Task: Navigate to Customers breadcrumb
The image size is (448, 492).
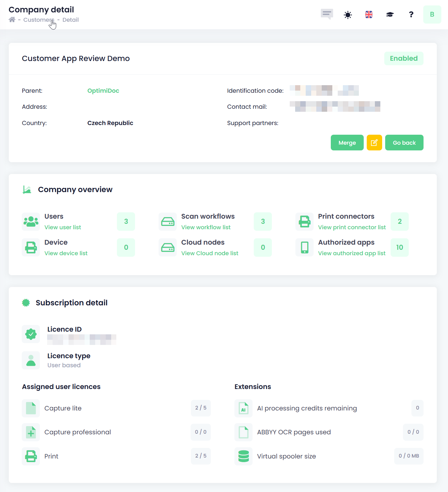Action: coord(39,20)
